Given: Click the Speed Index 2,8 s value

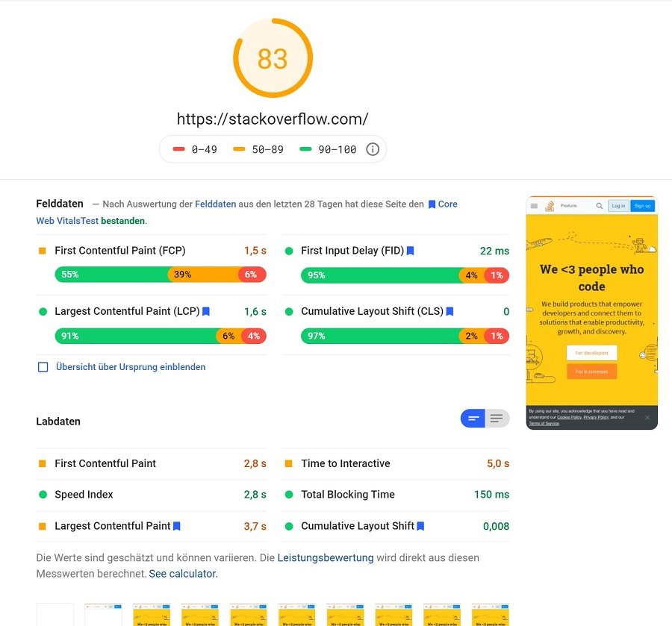Looking at the screenshot, I should [x=255, y=495].
